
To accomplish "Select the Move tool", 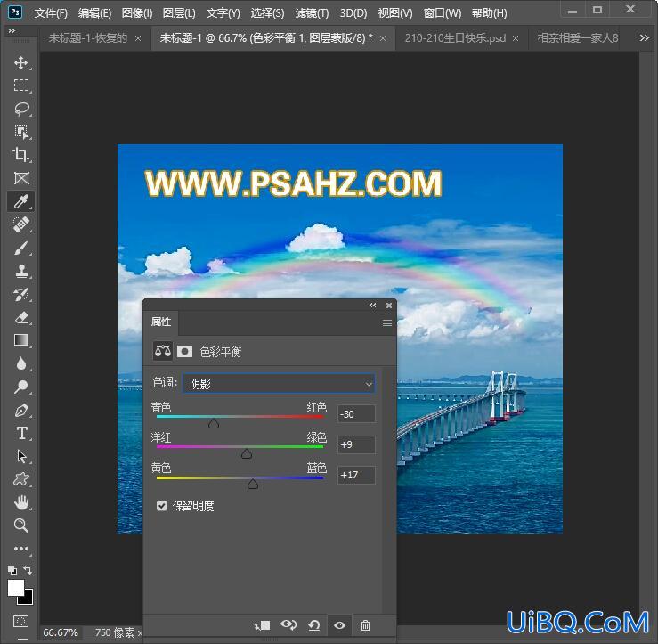I will point(21,63).
